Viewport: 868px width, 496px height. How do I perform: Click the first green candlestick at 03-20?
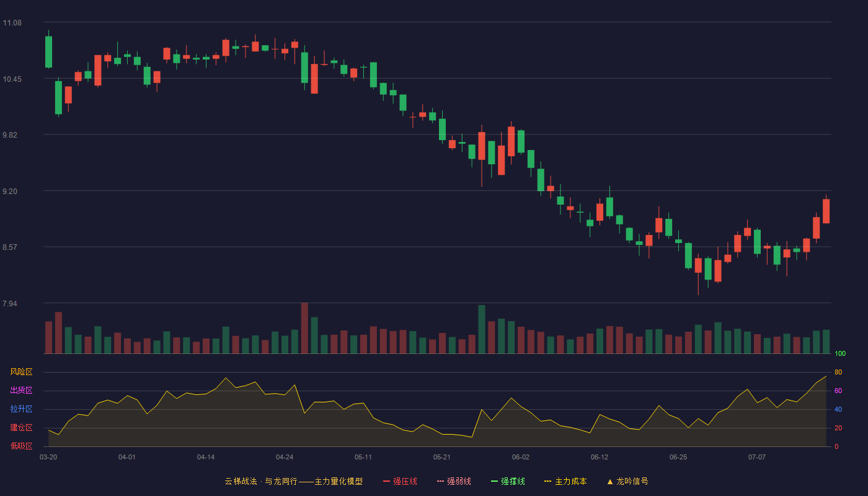(x=48, y=51)
